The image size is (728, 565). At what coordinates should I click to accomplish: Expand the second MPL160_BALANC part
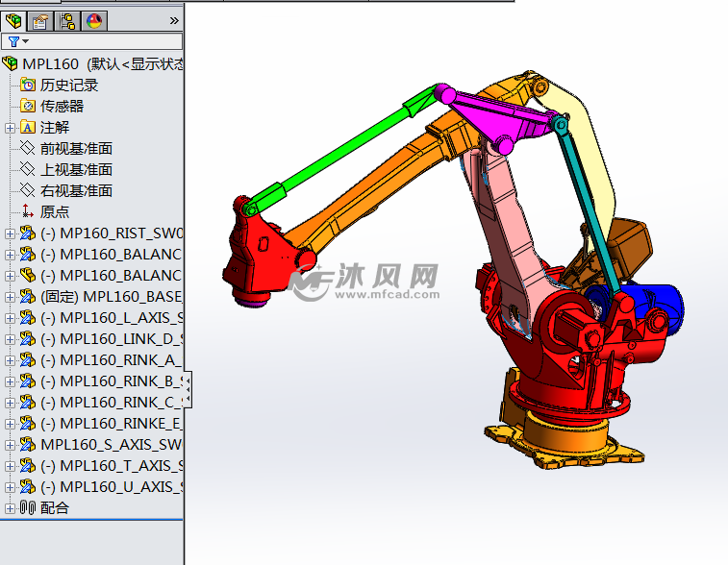(x=10, y=276)
